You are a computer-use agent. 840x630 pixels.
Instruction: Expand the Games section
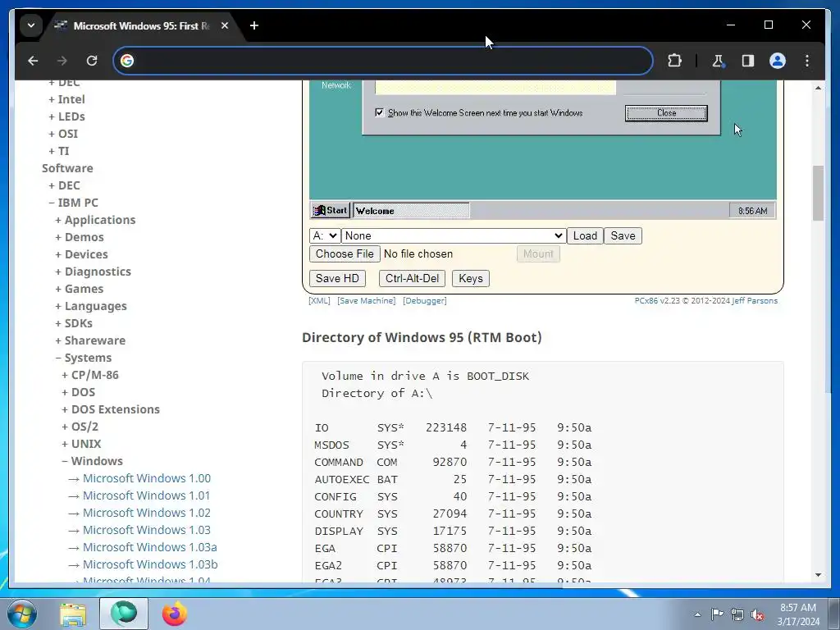tap(79, 288)
